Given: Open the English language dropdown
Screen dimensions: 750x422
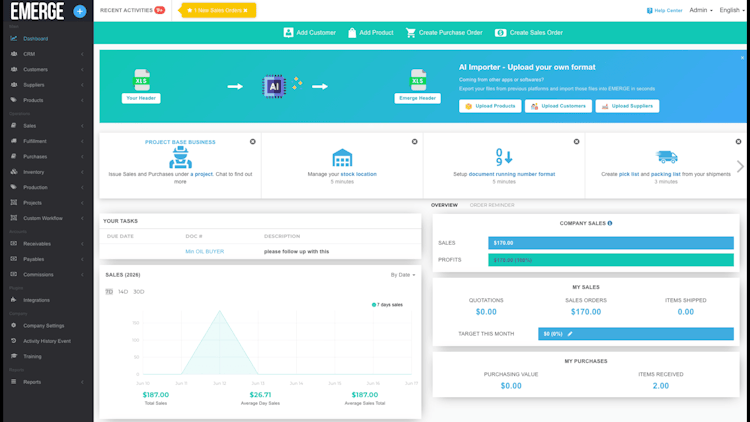Looking at the screenshot, I should [x=732, y=10].
